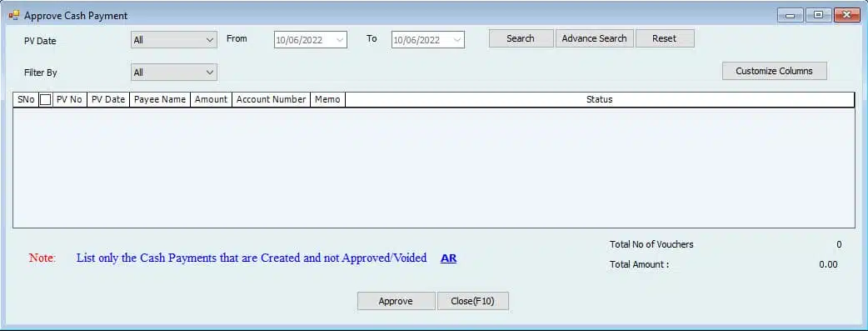The image size is (868, 331).
Task: Sort by PV No column header
Action: pos(69,100)
